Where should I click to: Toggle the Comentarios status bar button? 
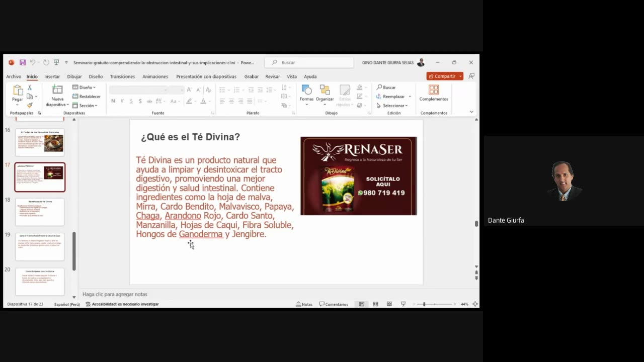coord(334,304)
